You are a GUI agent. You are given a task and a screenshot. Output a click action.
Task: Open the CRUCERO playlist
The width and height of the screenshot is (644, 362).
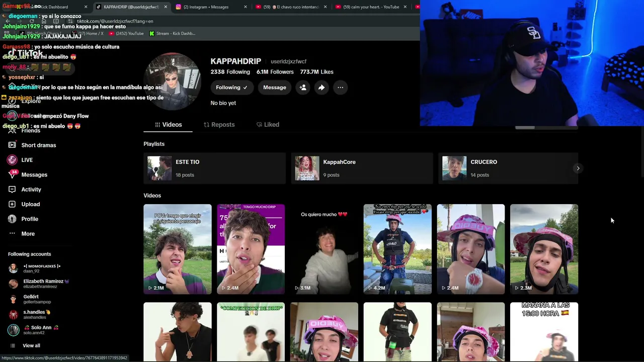click(x=509, y=168)
